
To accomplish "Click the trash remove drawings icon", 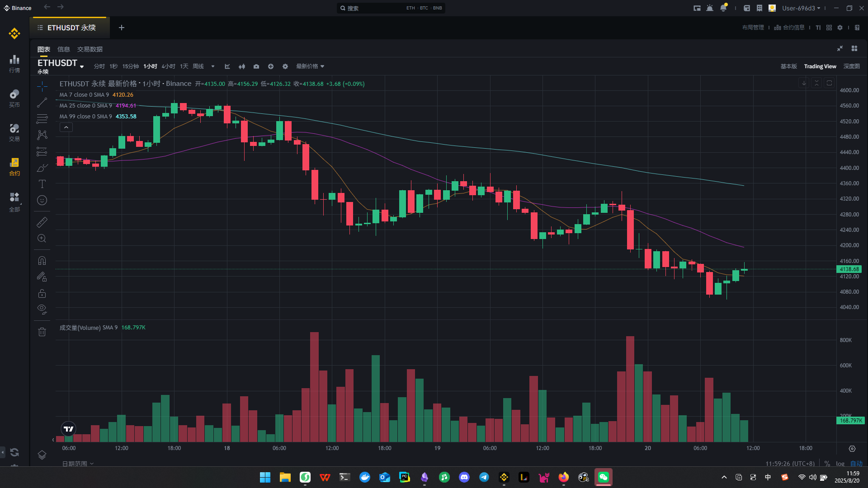I will click(x=42, y=332).
